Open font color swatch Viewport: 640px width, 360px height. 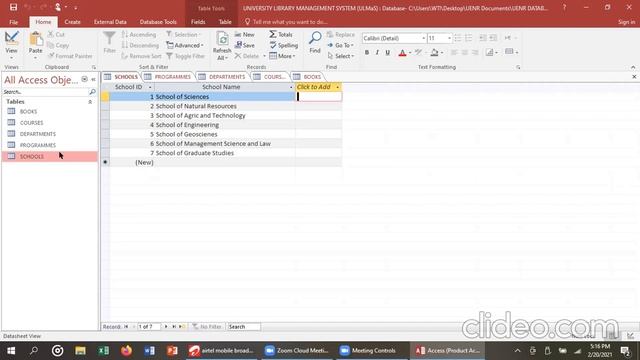[402, 52]
